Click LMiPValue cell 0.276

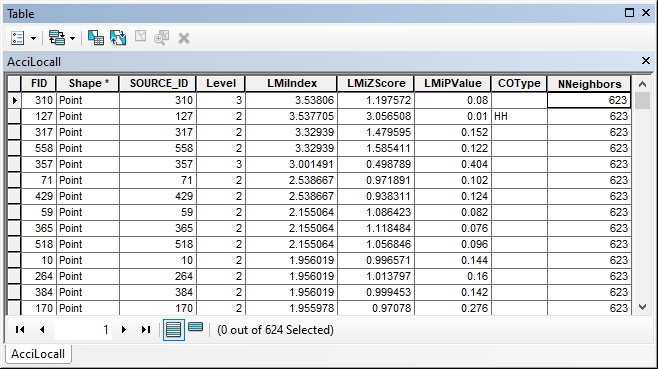[452, 308]
